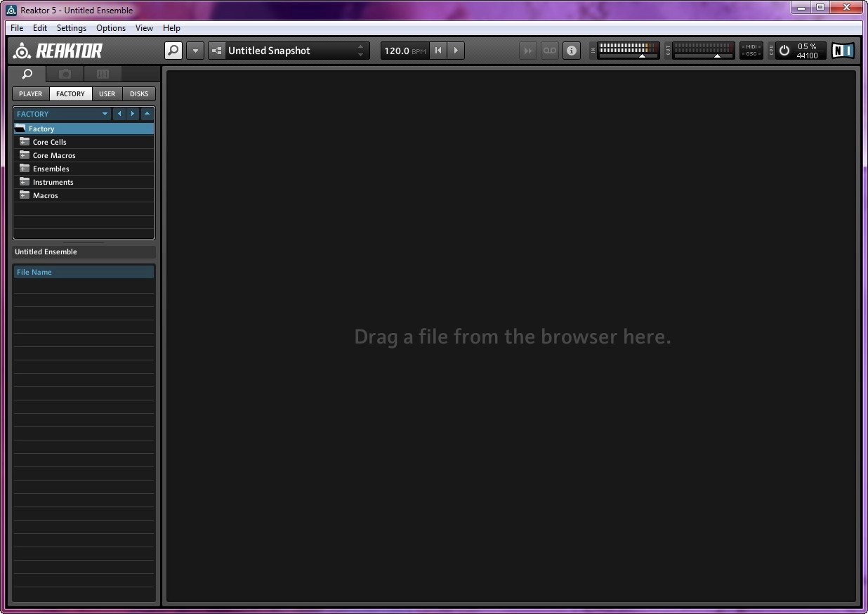Minimize the Reaktor 5 window
The width and height of the screenshot is (868, 614).
(801, 7)
